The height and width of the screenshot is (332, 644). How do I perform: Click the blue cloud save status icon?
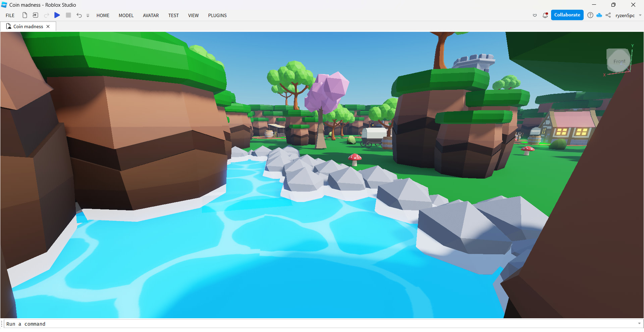(599, 15)
